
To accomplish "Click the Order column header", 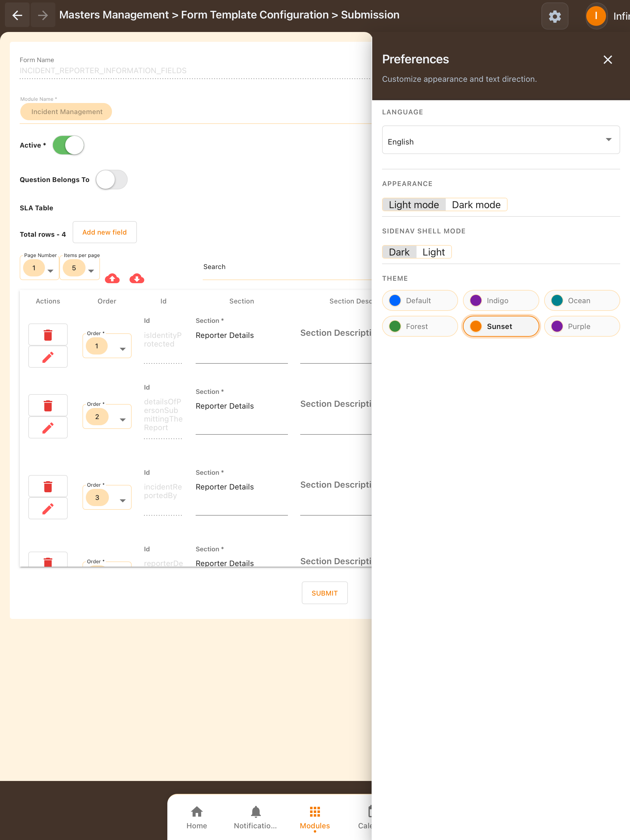I will point(107,301).
